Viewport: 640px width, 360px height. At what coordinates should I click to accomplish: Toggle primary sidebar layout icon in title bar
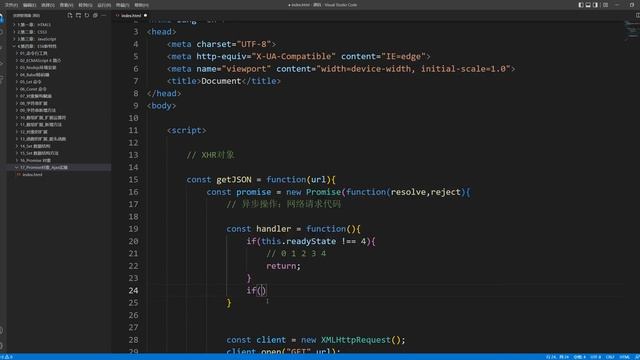click(x=581, y=5)
